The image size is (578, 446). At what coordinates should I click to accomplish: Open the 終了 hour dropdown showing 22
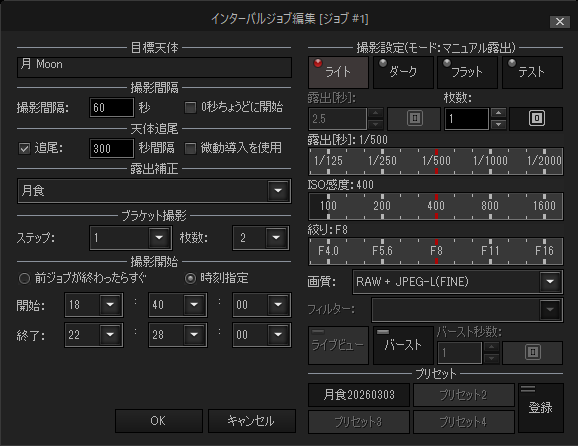[x=110, y=335]
